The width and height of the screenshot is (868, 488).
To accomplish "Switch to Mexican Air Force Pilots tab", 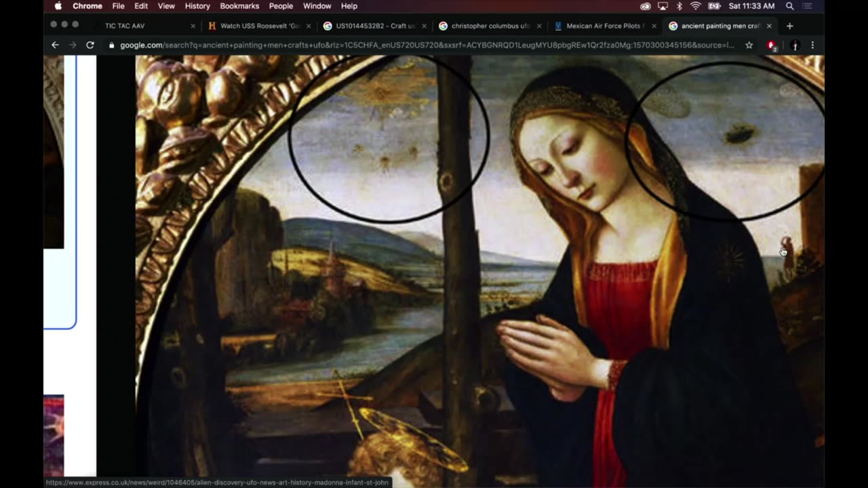I will click(605, 26).
